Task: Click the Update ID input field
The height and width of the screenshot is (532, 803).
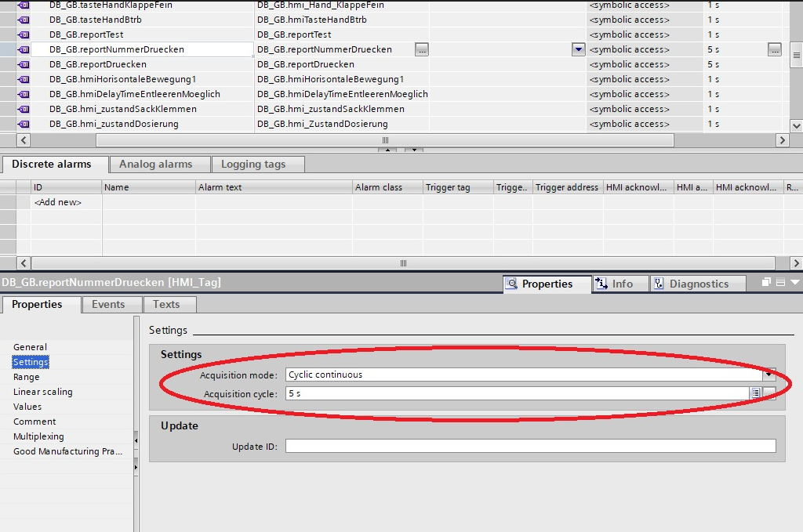Action: pos(531,446)
